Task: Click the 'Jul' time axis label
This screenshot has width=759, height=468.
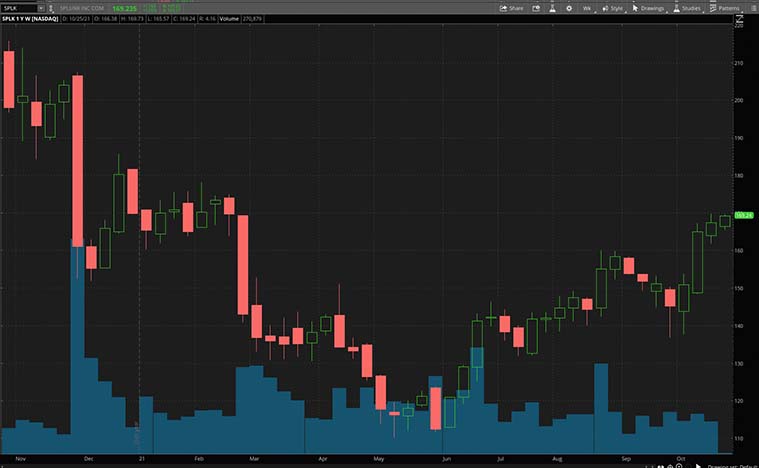Action: tap(501, 458)
